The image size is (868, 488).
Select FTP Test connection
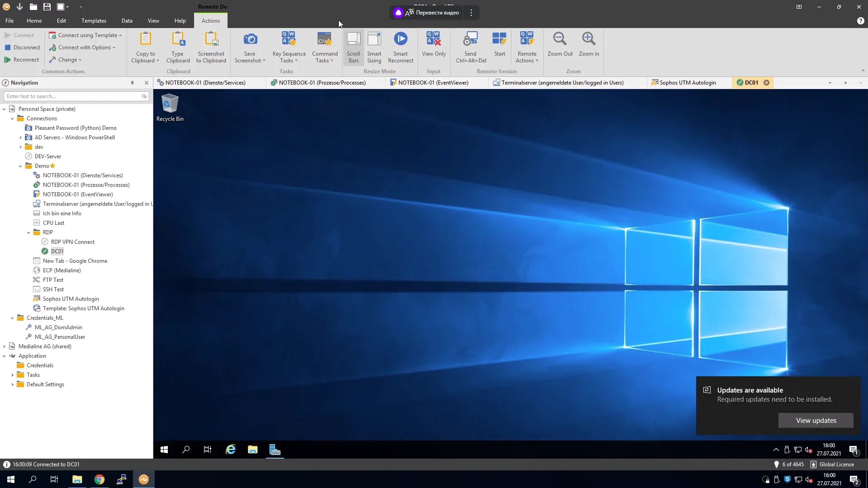pos(53,280)
